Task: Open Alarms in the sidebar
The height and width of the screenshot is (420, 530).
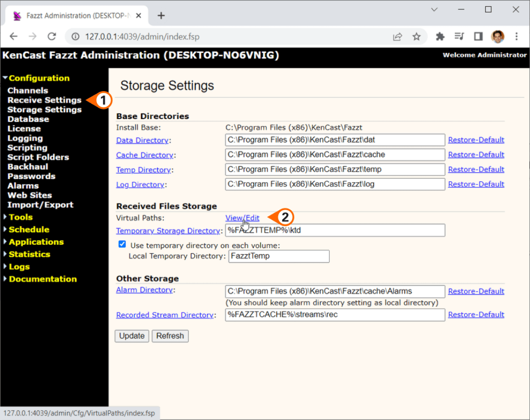Action: coord(23,185)
